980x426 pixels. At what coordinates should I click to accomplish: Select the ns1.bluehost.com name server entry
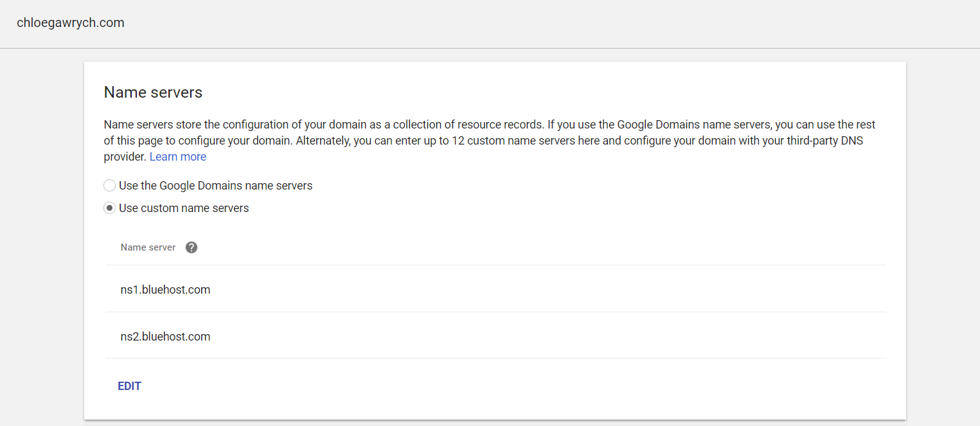(165, 290)
